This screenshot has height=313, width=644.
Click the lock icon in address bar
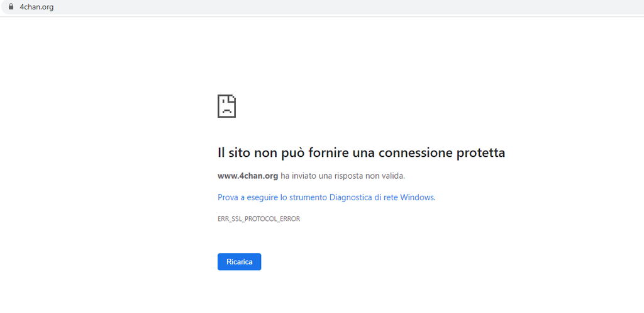(11, 6)
